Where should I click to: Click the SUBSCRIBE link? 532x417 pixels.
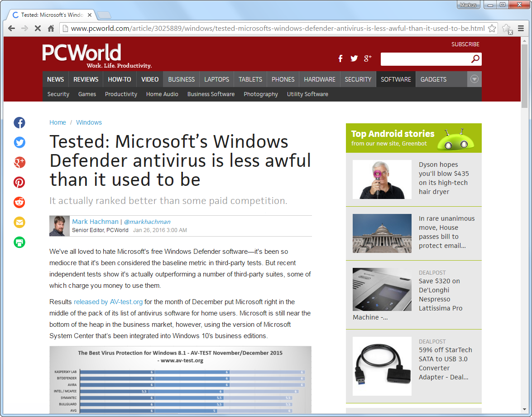pos(465,44)
